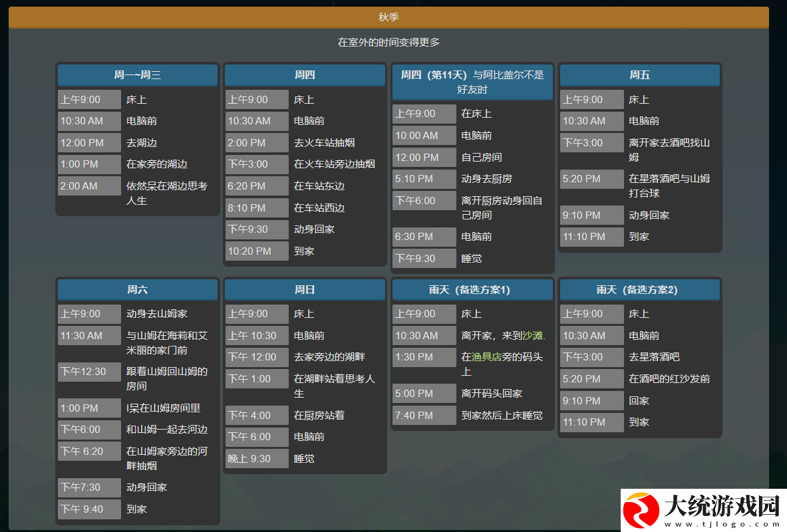Click the 2:00 AM time cell
787x532 pixels.
pyautogui.click(x=89, y=186)
